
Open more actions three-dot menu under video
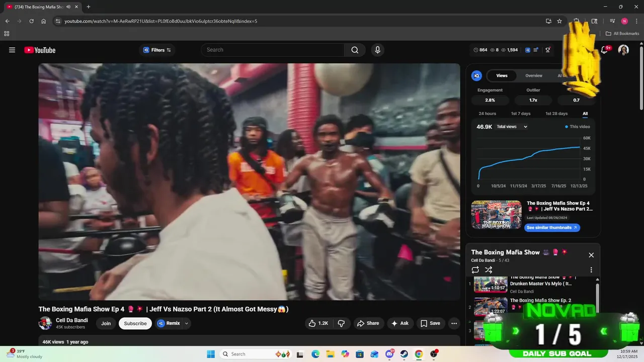454,323
